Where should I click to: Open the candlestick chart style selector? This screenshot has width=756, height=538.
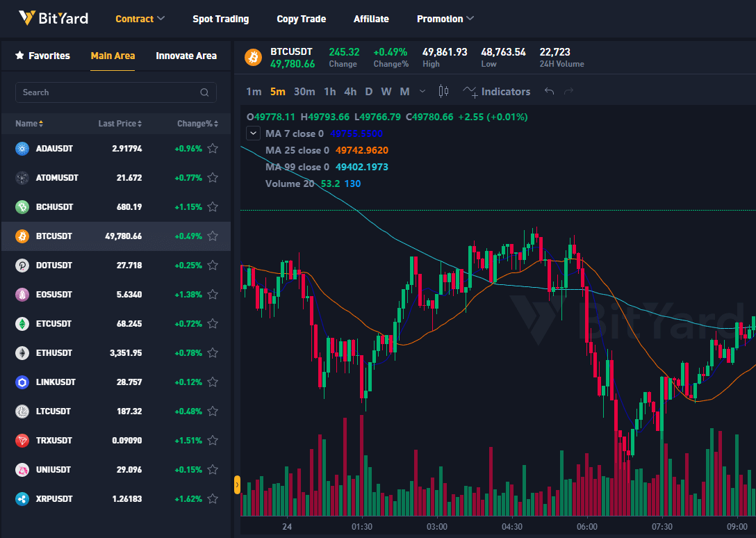pyautogui.click(x=444, y=91)
